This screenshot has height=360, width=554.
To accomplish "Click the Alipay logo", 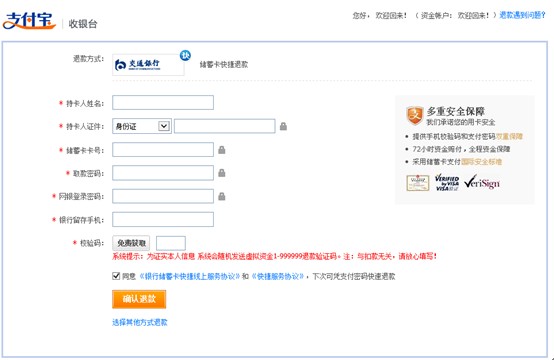I will pos(29,21).
